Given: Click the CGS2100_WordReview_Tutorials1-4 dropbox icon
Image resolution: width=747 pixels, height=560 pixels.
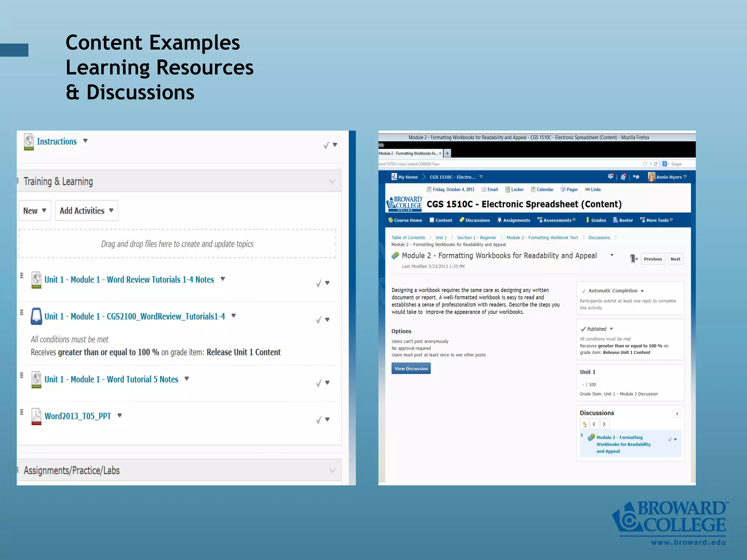Looking at the screenshot, I should tap(36, 316).
